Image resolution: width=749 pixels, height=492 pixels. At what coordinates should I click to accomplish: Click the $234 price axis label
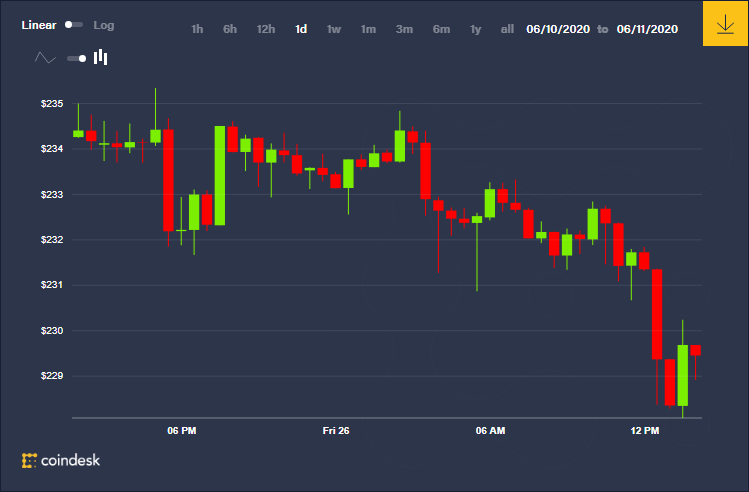tap(52, 149)
